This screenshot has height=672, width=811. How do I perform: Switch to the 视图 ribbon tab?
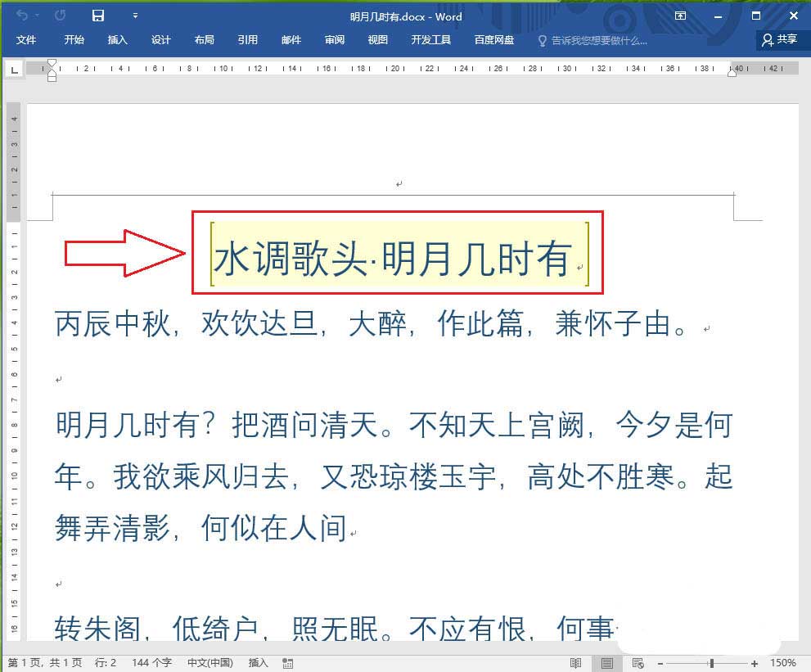pos(377,40)
